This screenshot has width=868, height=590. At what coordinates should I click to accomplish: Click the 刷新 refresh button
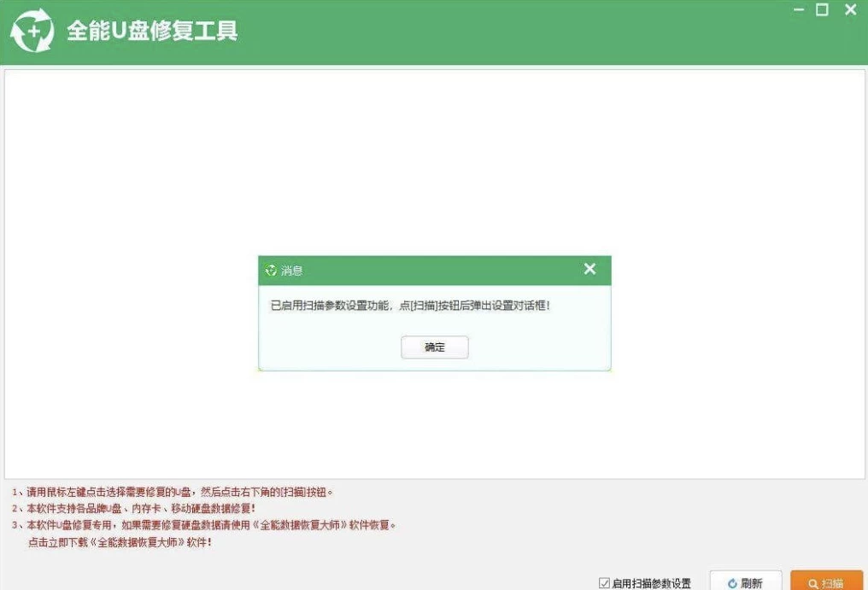[746, 579]
